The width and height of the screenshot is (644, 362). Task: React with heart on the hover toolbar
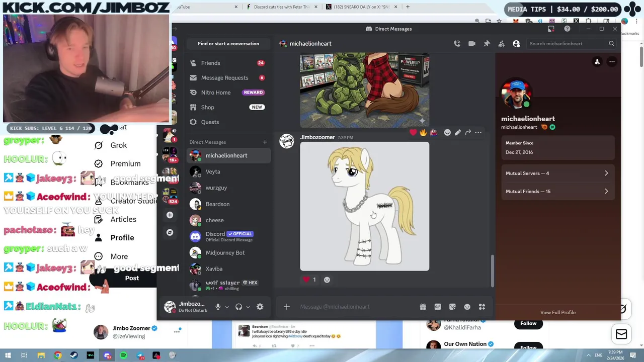coord(413,132)
